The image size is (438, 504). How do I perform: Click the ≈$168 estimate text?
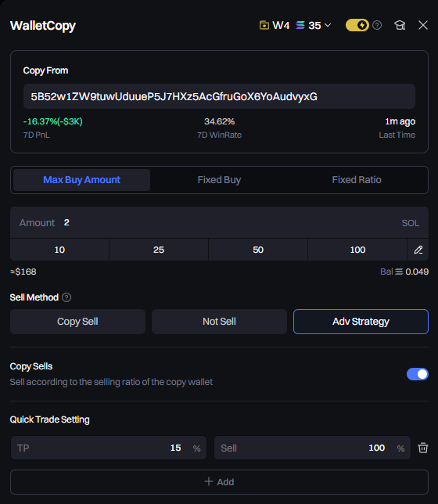click(x=23, y=272)
